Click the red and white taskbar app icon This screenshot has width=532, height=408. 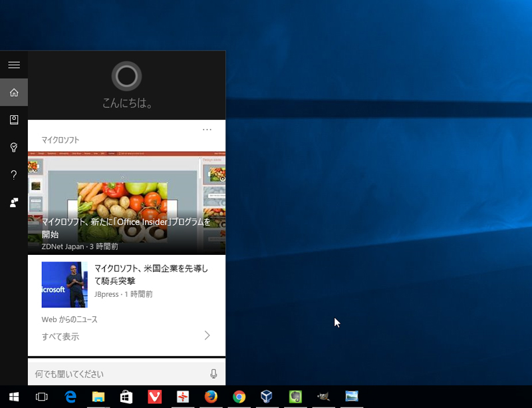(x=183, y=397)
